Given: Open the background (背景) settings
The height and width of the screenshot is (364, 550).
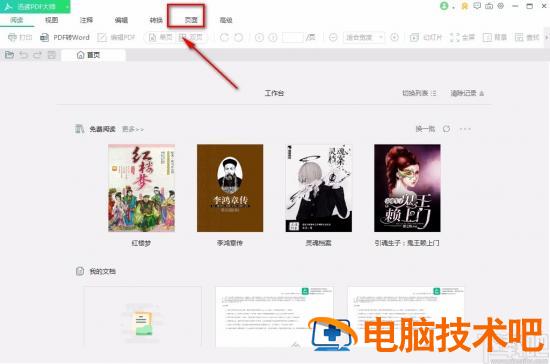Looking at the screenshot, I should point(495,37).
